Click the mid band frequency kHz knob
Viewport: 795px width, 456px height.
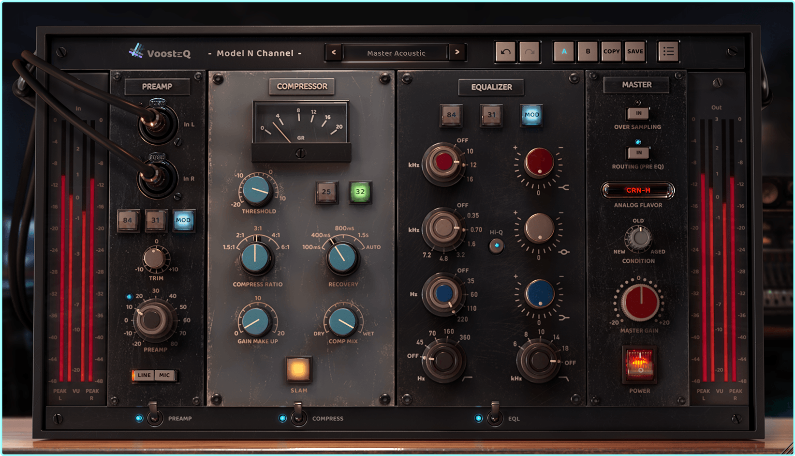pyautogui.click(x=443, y=228)
